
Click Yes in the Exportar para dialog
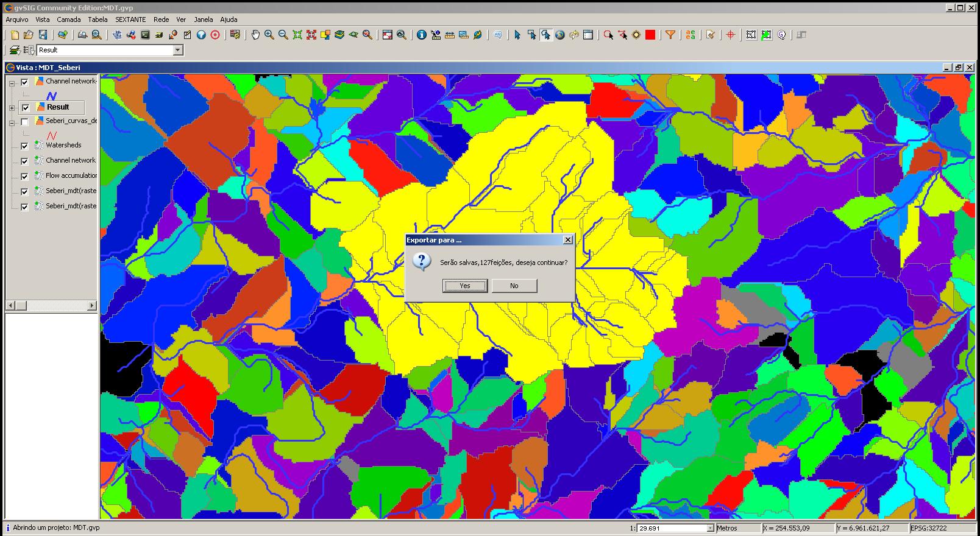[x=465, y=286]
